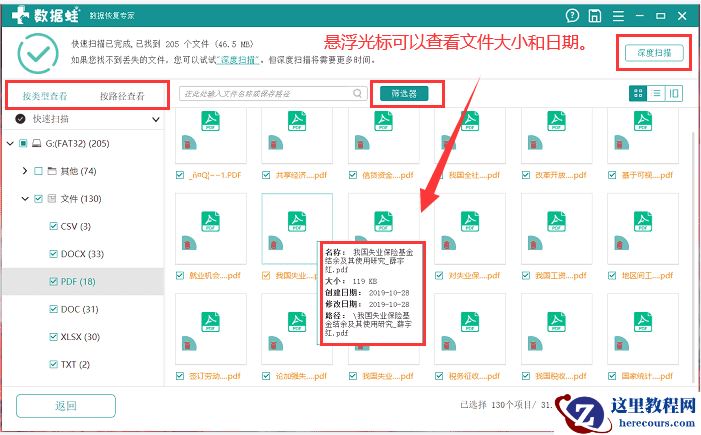Image resolution: width=701 pixels, height=435 pixels.
Task: Collapse the G:(FAT32) tree node arrow
Action: pyautogui.click(x=10, y=144)
